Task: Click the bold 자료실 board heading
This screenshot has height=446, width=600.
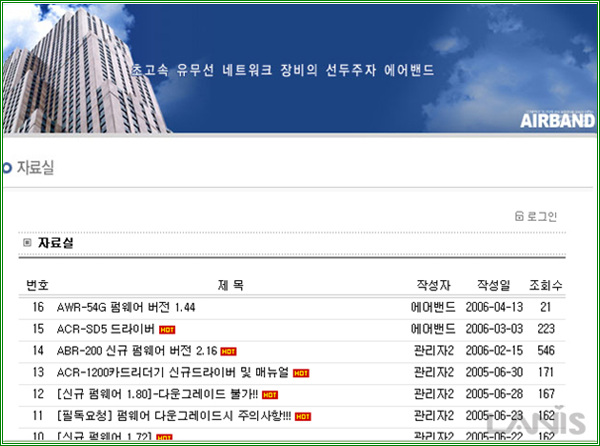Action: click(x=55, y=243)
